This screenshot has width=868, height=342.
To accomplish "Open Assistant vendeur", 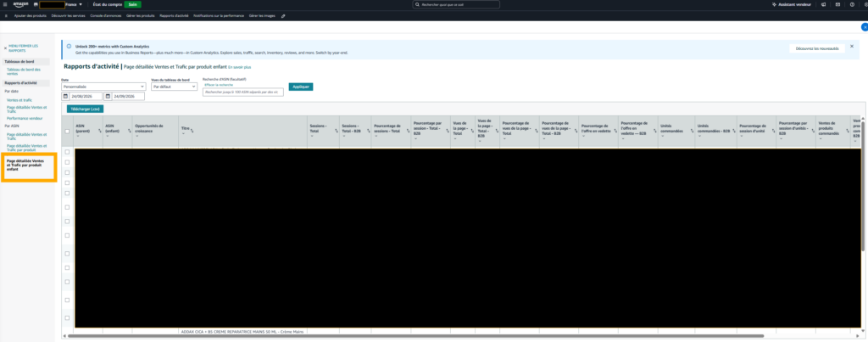I will [x=791, y=4].
